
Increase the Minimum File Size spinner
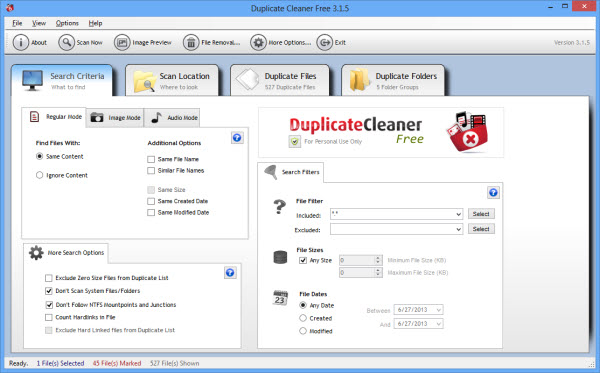coord(378,258)
